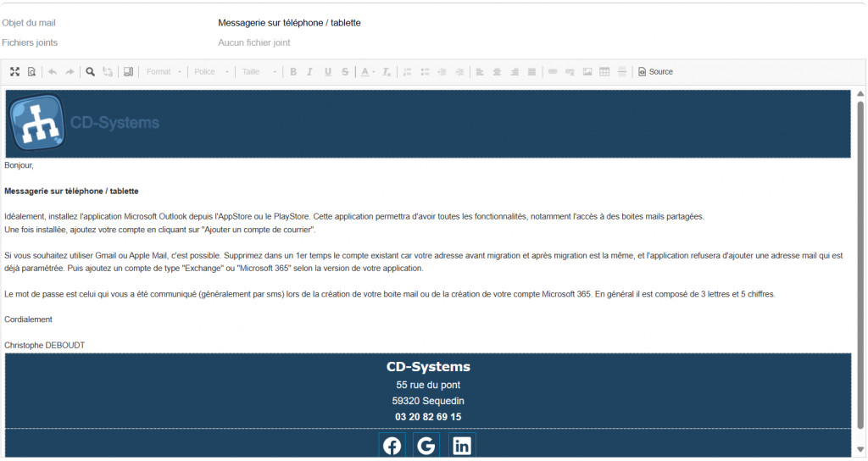Open the Google icon in footer
This screenshot has height=461, width=868.
tap(426, 446)
